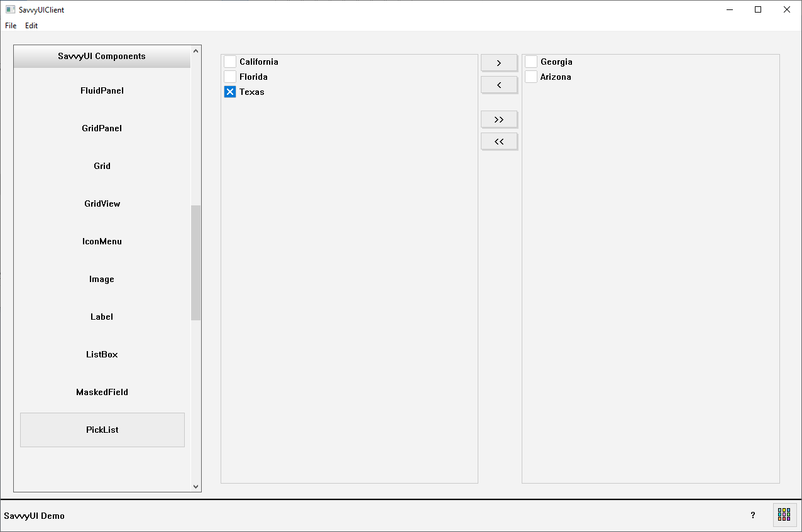Move all items left with << button
Screen dimensions: 802x532
[499, 141]
